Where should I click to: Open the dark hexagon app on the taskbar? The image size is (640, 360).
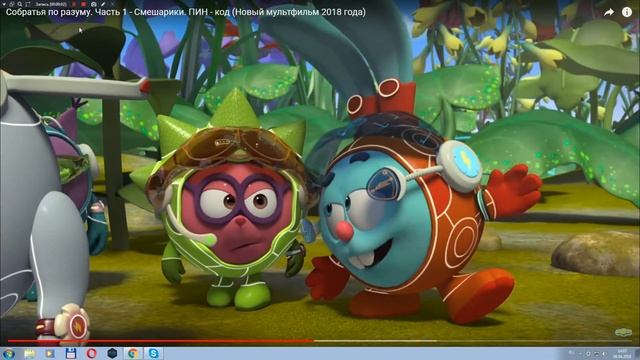[112, 353]
